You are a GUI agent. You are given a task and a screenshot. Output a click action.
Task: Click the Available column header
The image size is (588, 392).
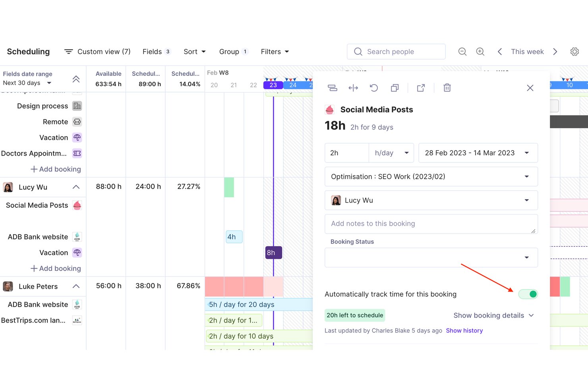[108, 74]
